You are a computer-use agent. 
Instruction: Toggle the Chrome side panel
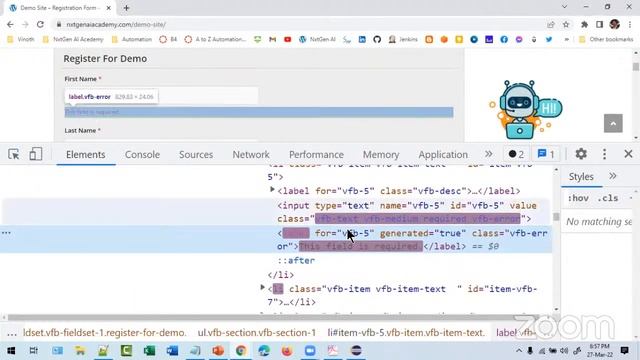[x=599, y=24]
